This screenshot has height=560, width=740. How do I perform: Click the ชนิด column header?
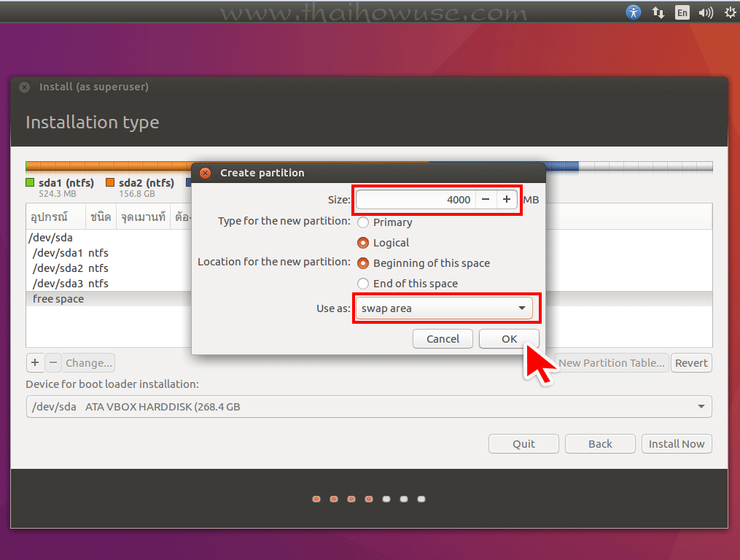click(101, 217)
